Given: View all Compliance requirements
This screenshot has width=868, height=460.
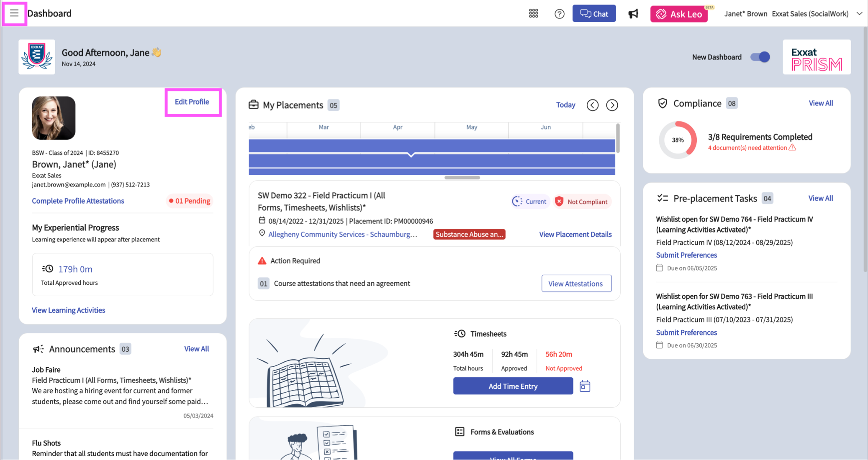Looking at the screenshot, I should tap(820, 103).
